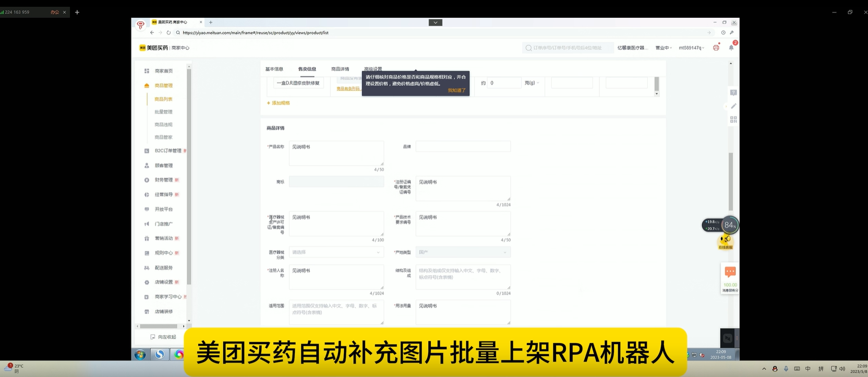Open 商家学习中心 in the sidebar
Image resolution: width=868 pixels, height=377 pixels.
click(x=168, y=297)
